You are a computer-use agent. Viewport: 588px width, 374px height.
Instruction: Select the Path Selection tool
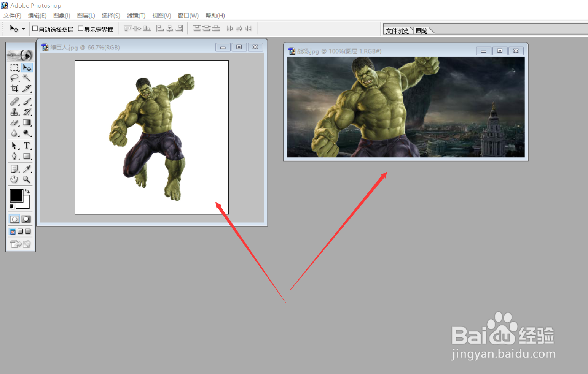(x=14, y=146)
